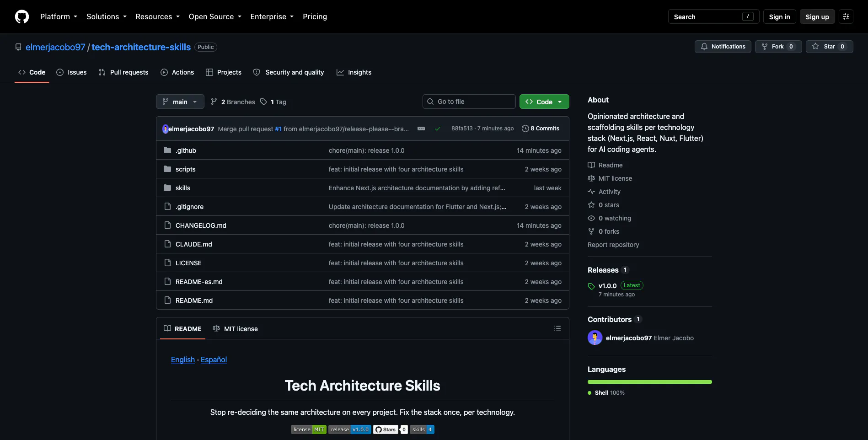Click the Notifications bell button
868x440 pixels.
(723, 47)
